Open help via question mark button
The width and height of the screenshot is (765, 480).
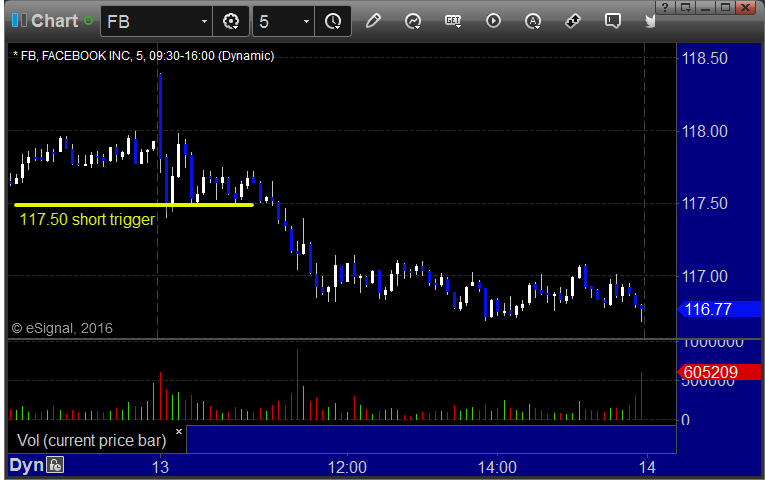point(665,7)
